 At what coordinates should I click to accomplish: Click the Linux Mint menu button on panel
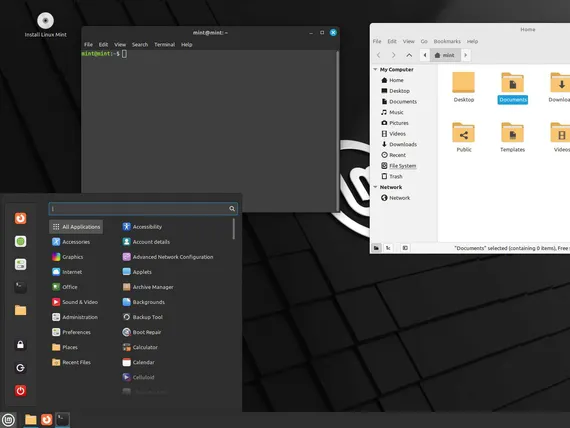pyautogui.click(x=8, y=420)
